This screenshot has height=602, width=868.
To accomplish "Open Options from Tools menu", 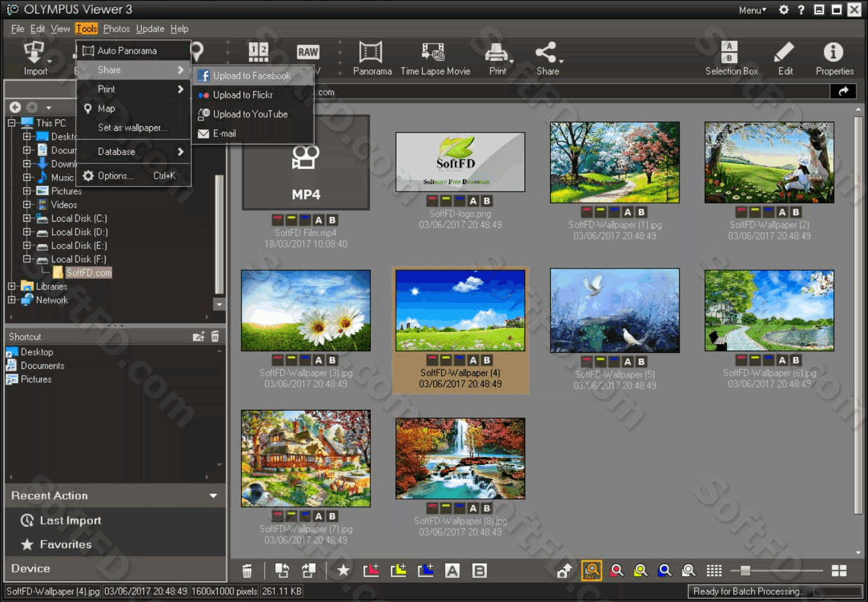I will [x=133, y=175].
